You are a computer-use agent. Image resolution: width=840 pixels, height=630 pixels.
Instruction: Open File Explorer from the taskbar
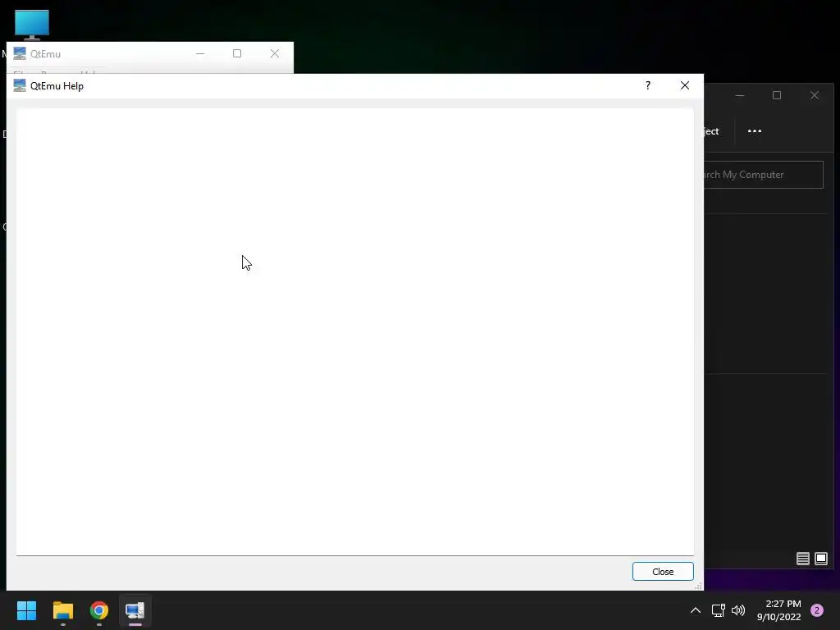pyautogui.click(x=62, y=610)
